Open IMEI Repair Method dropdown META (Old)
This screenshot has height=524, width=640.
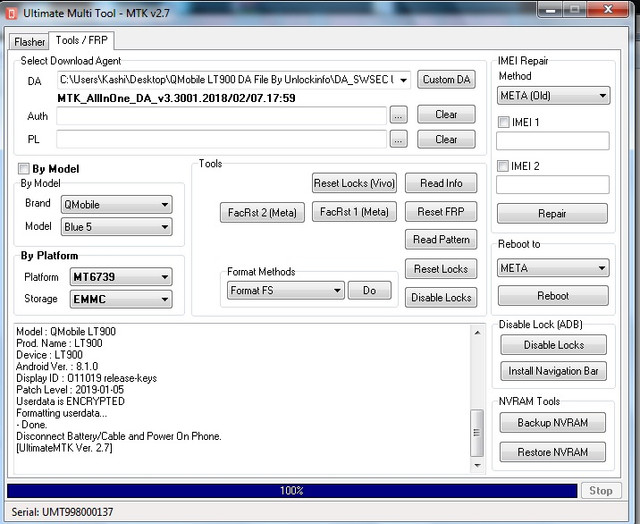pyautogui.click(x=553, y=96)
